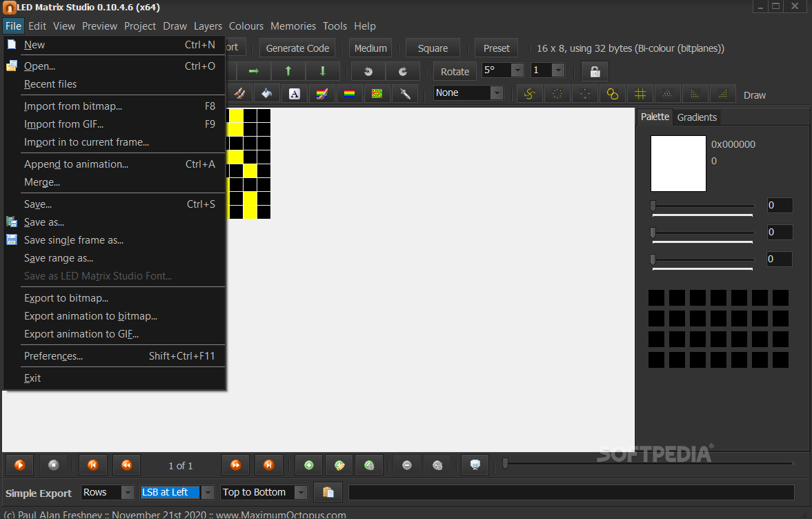The height and width of the screenshot is (519, 812).
Task: Click first black swatch in palette grid
Action: (x=656, y=298)
